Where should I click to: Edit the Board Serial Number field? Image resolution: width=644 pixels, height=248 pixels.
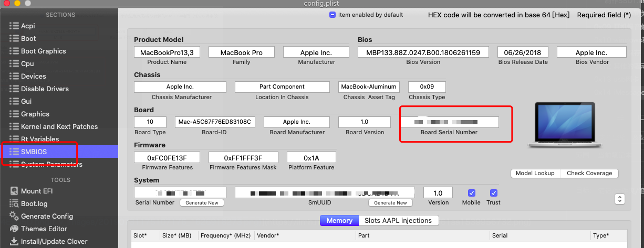pos(449,122)
